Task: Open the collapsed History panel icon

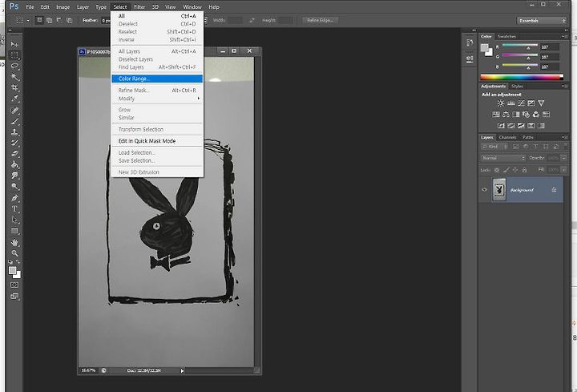Action: 470,43
